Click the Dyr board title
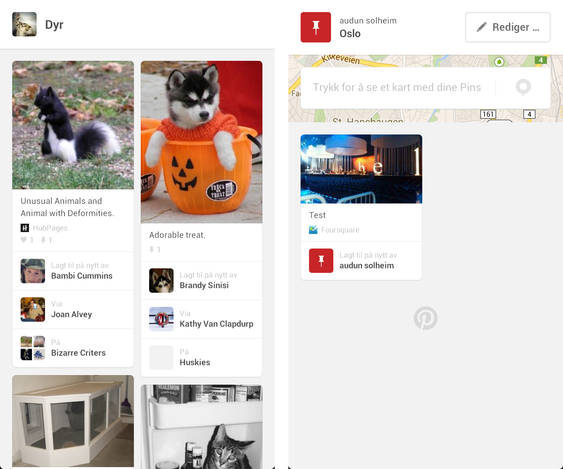This screenshot has height=469, width=563. [54, 24]
